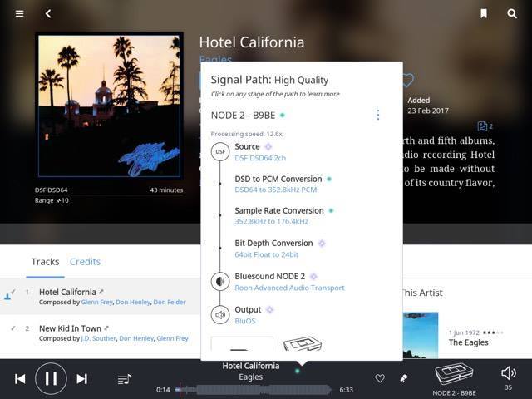
Task: Open search with magnifier icon
Action: tap(512, 13)
